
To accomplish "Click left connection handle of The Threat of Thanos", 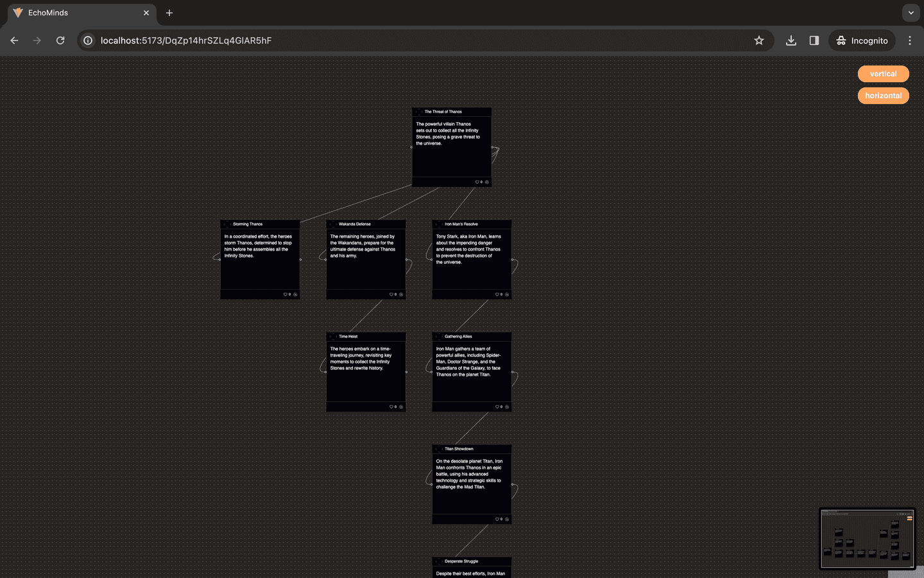I will pos(411,147).
